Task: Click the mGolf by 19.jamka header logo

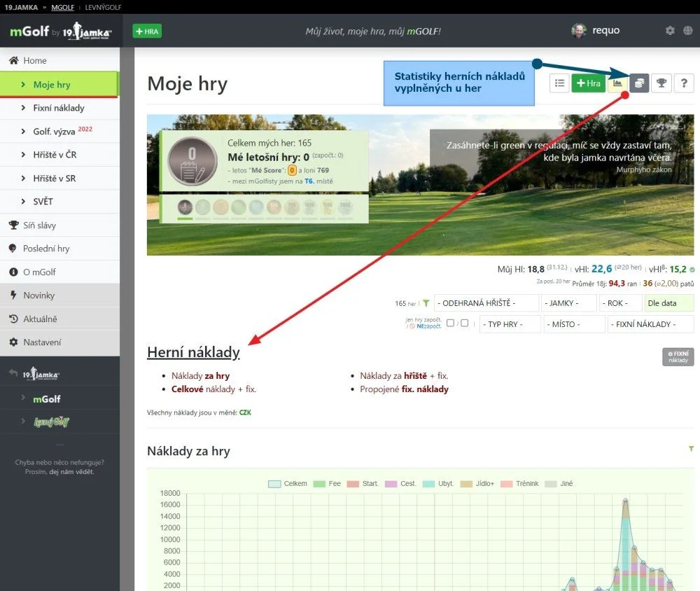Action: 61,32
